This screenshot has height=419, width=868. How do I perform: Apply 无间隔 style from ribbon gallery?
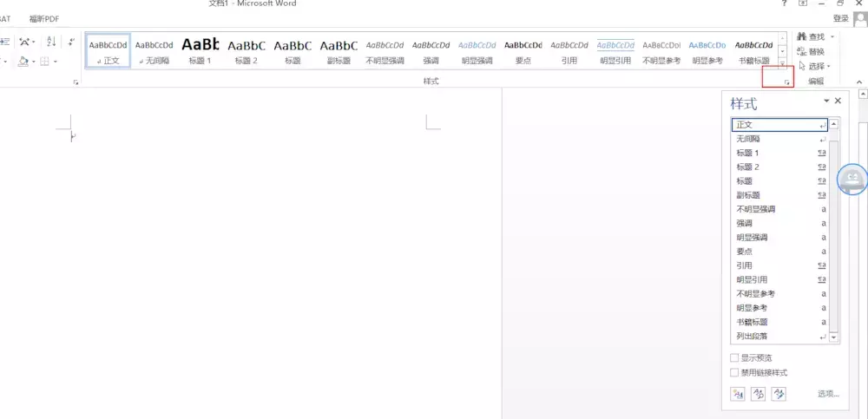pyautogui.click(x=155, y=50)
